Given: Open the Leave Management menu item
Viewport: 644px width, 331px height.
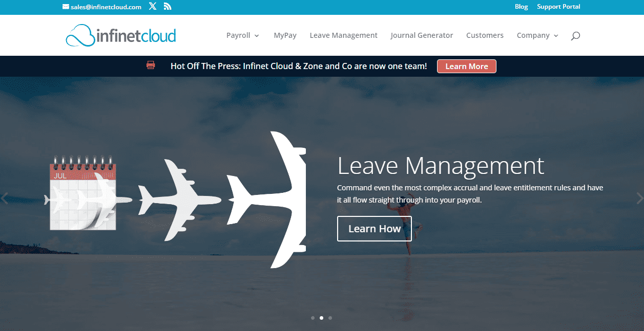Looking at the screenshot, I should (343, 35).
